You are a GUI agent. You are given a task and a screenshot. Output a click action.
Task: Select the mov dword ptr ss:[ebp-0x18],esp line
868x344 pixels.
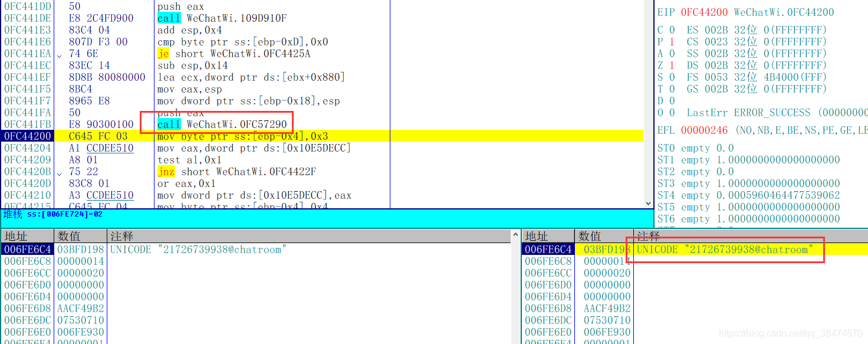point(249,101)
